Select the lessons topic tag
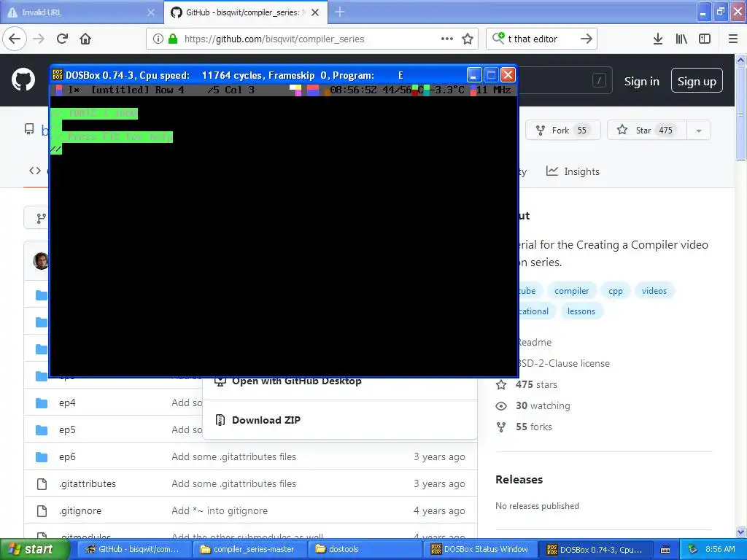747x560 pixels. click(581, 311)
